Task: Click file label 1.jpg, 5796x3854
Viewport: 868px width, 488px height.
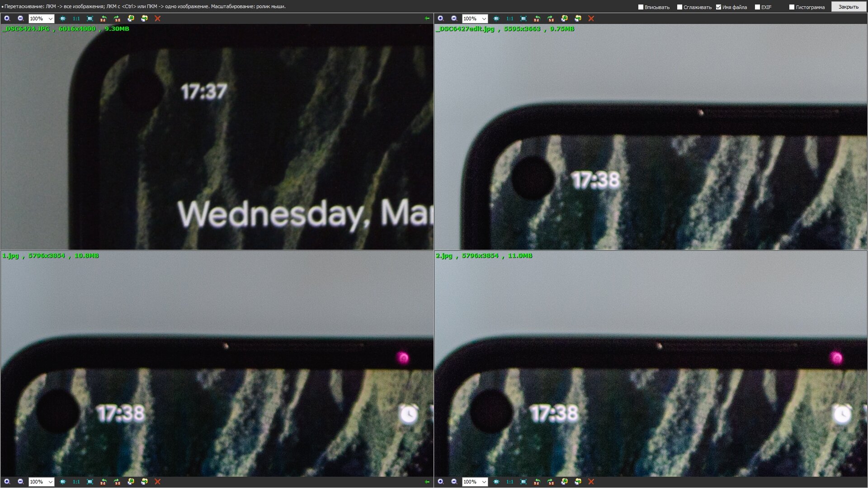Action: click(50, 256)
